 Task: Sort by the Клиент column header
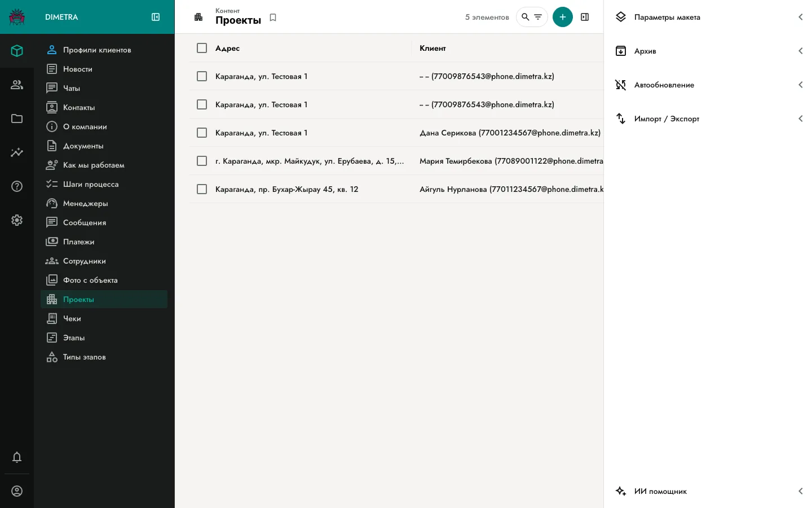click(433, 48)
